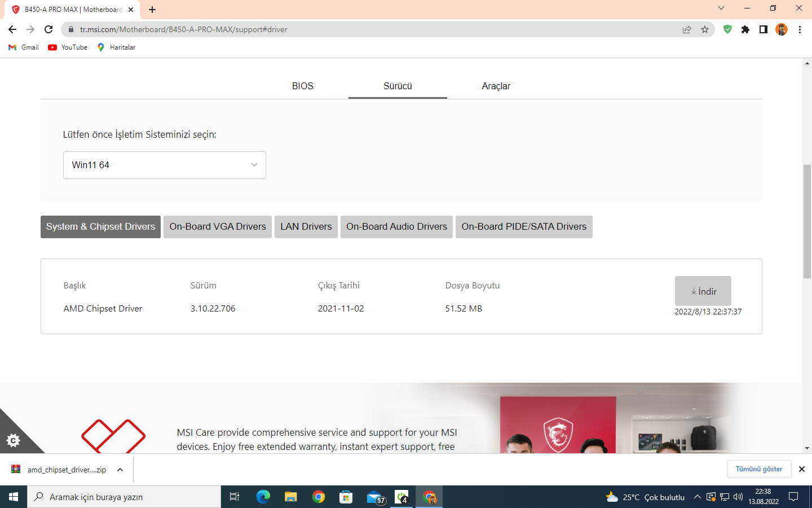Open the taskbar clock and calendar

click(764, 497)
